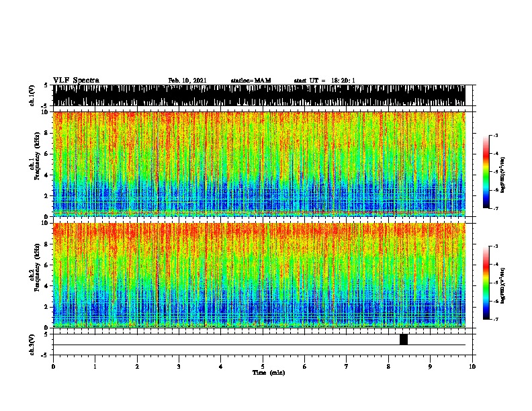Click the "ch.3(V)" axis label
Viewport: 532px width, 411px height.
(32, 345)
